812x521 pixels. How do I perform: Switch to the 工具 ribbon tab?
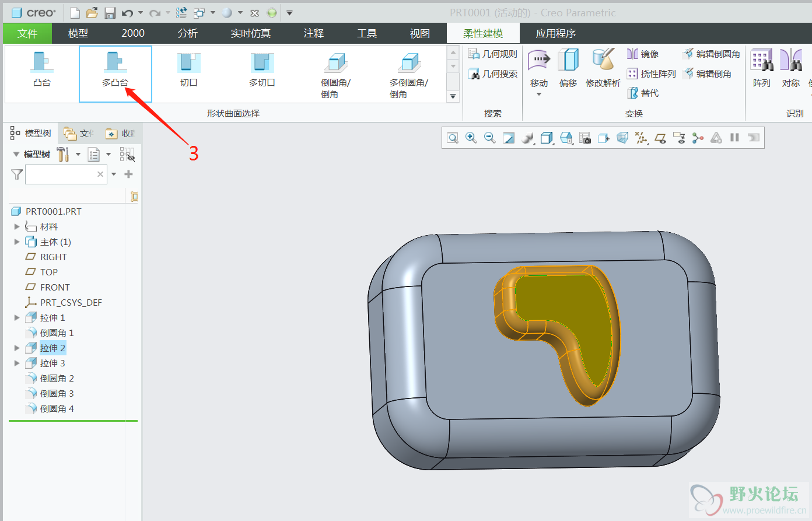point(367,33)
